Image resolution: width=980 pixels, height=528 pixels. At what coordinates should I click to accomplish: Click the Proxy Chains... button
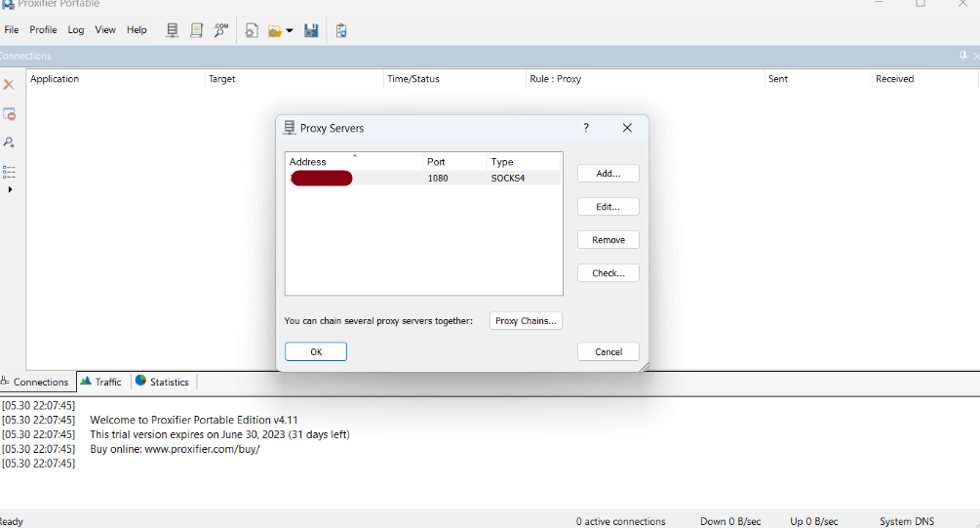tap(526, 321)
